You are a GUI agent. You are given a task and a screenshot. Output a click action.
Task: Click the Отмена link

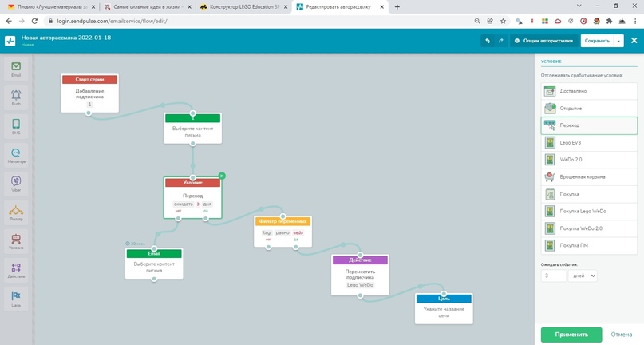(621, 335)
